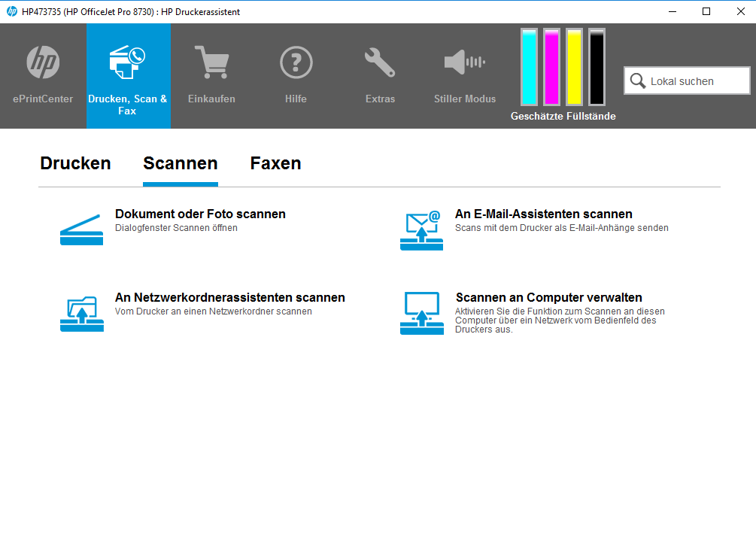Click the scan to computer monitor icon

click(x=421, y=313)
